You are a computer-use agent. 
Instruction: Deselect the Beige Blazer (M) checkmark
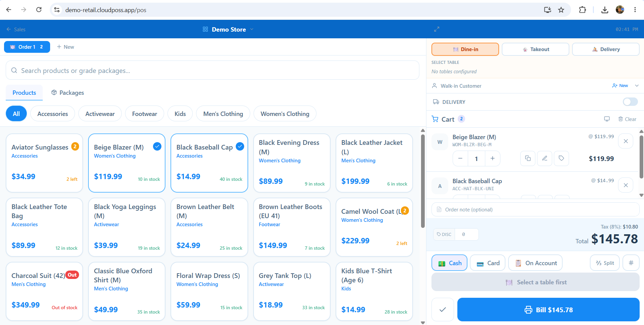[157, 146]
